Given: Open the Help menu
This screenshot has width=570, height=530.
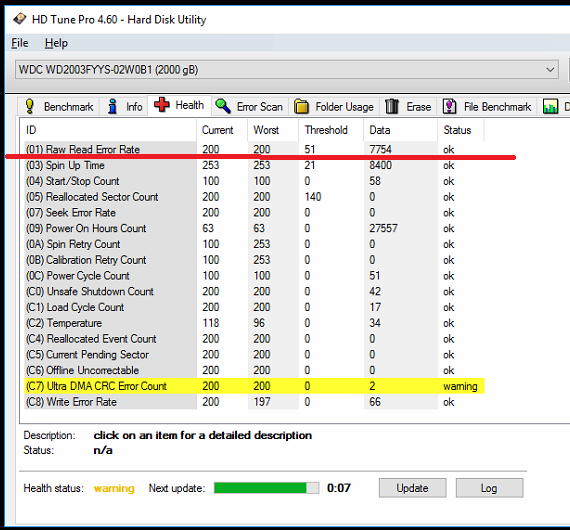Looking at the screenshot, I should pos(56,43).
